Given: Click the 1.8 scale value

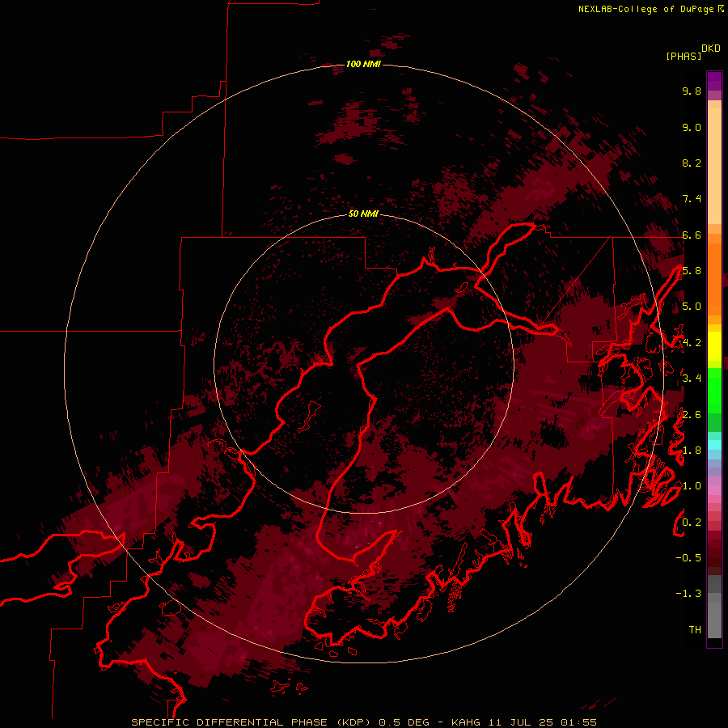Looking at the screenshot, I should (x=692, y=451).
